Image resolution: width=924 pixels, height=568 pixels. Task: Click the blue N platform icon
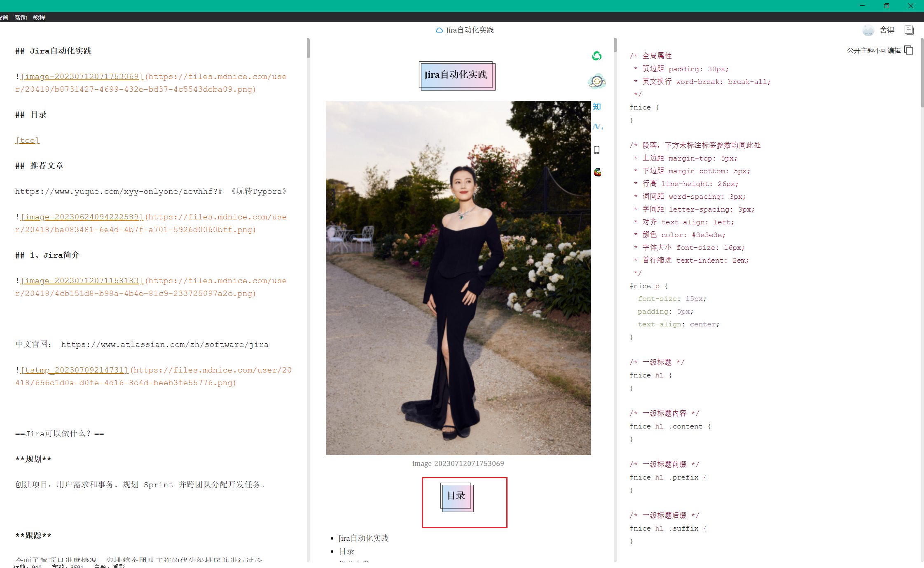pyautogui.click(x=597, y=127)
